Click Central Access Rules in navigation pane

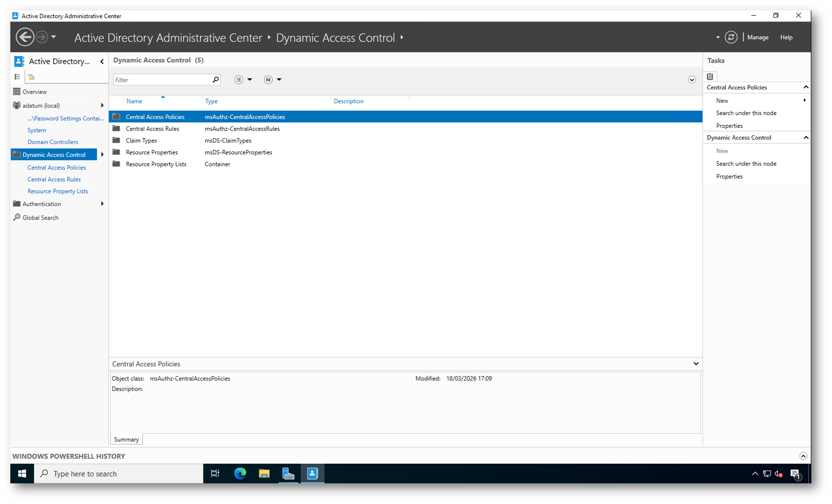tap(54, 179)
